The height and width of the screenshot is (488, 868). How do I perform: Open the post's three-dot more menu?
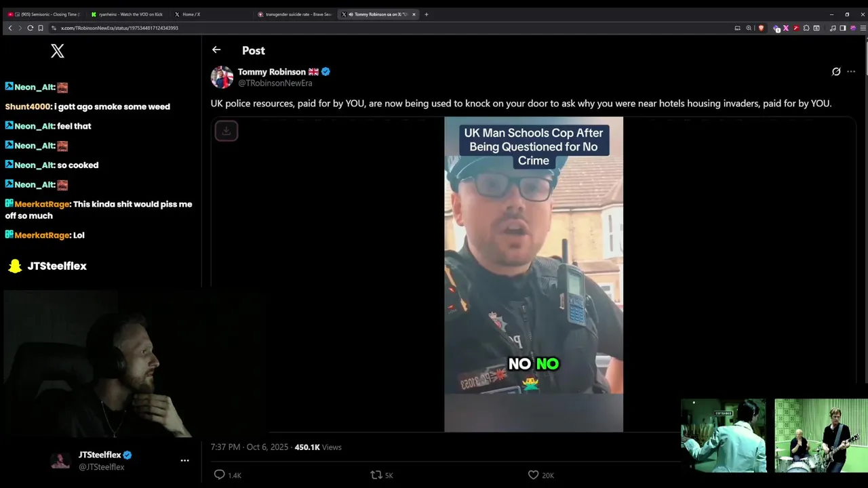(851, 71)
